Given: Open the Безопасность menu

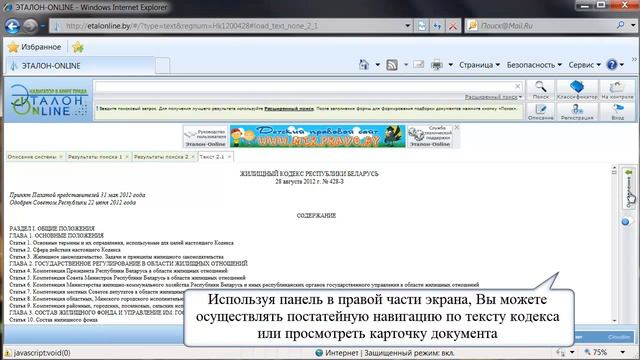Looking at the screenshot, I should 534,65.
